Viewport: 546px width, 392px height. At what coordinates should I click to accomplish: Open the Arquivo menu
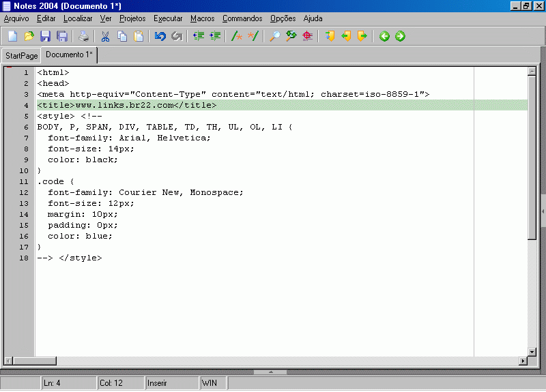(x=16, y=18)
